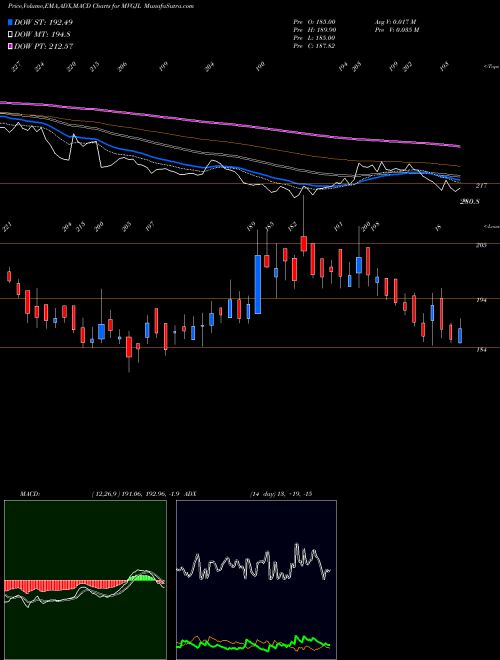Open the ADX indicator chart panel
Image resolution: width=500 pixels, height=660 pixels.
point(256,580)
